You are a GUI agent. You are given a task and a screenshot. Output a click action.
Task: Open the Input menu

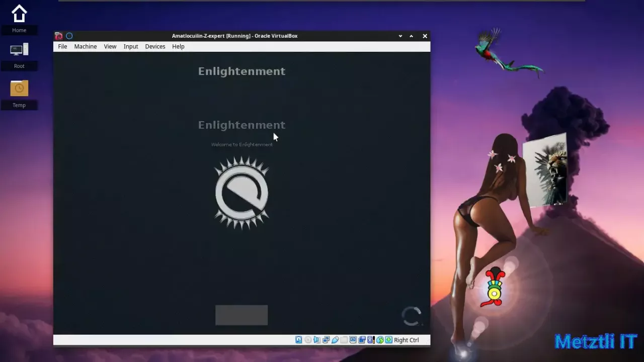click(131, 46)
